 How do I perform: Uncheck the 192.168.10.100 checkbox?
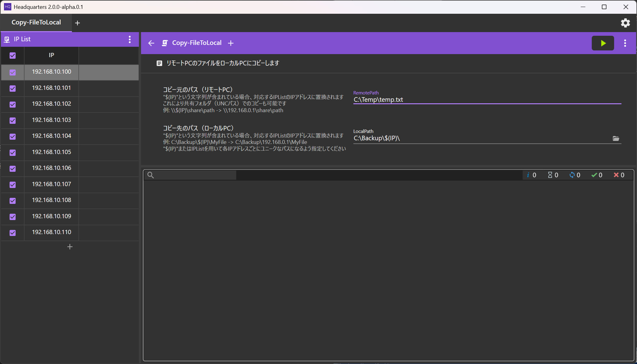(x=13, y=72)
